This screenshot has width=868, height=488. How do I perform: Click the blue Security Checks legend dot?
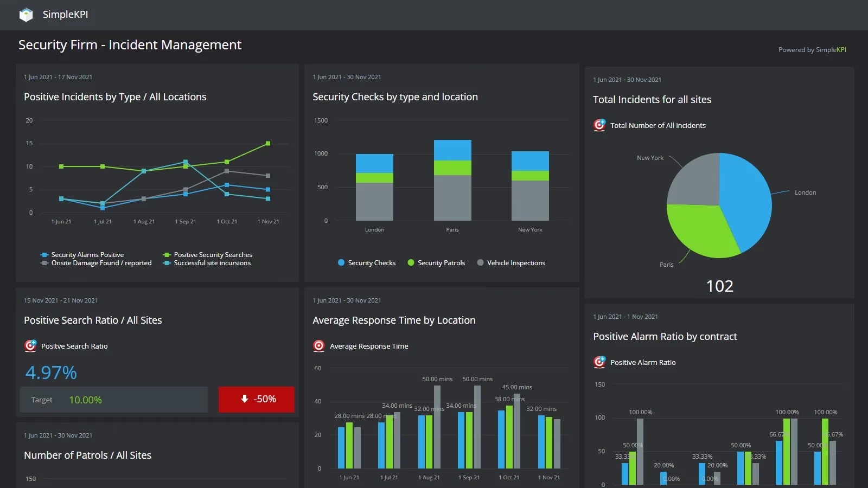(341, 262)
